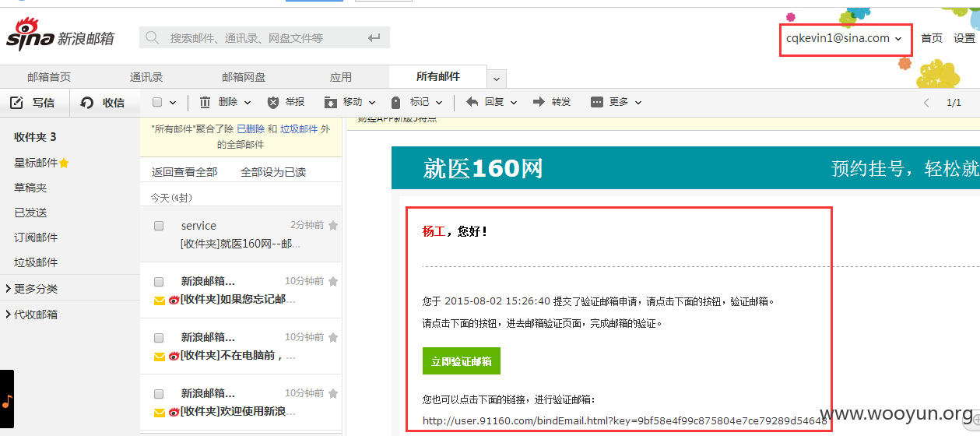
Task: Select the 所有邮件 tab
Action: click(x=438, y=76)
